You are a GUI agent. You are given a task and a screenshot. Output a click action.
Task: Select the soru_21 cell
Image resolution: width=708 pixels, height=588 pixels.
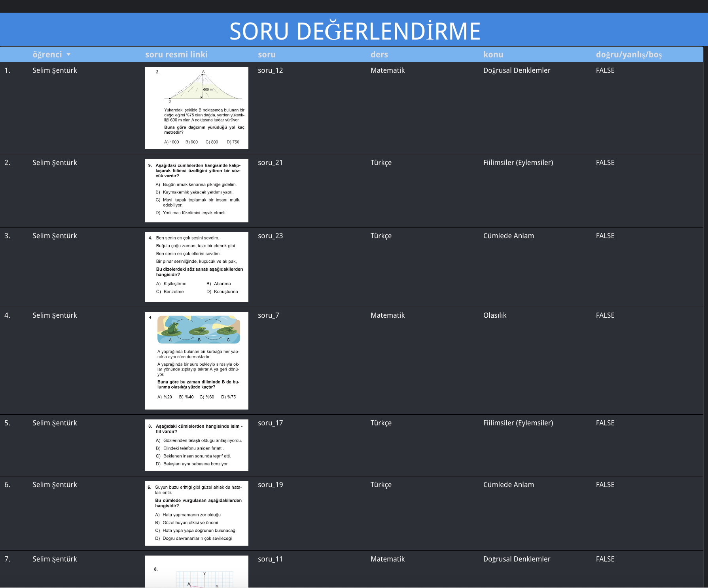(x=271, y=163)
